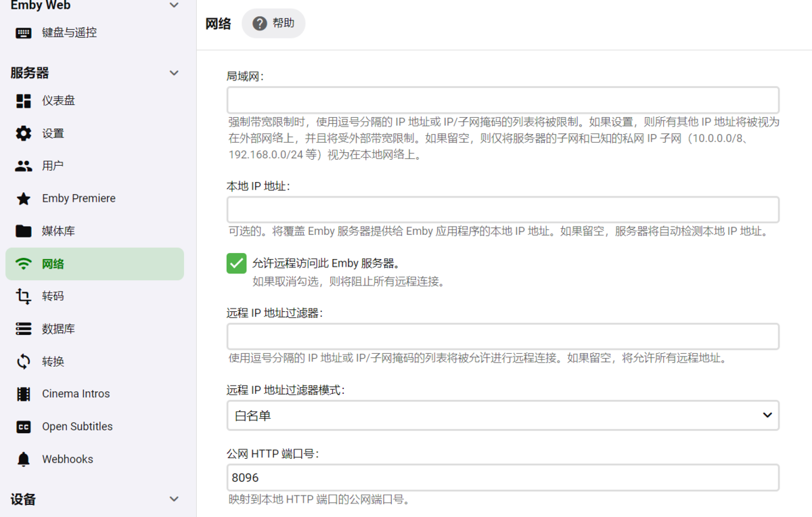
Task: Click the 公网 HTTP 端口号 input field
Action: click(503, 477)
